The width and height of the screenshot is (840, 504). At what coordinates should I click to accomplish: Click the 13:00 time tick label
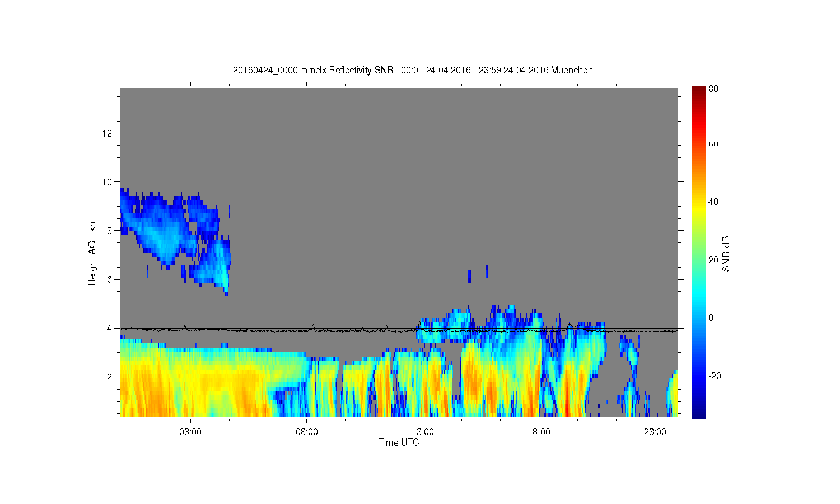pyautogui.click(x=423, y=432)
